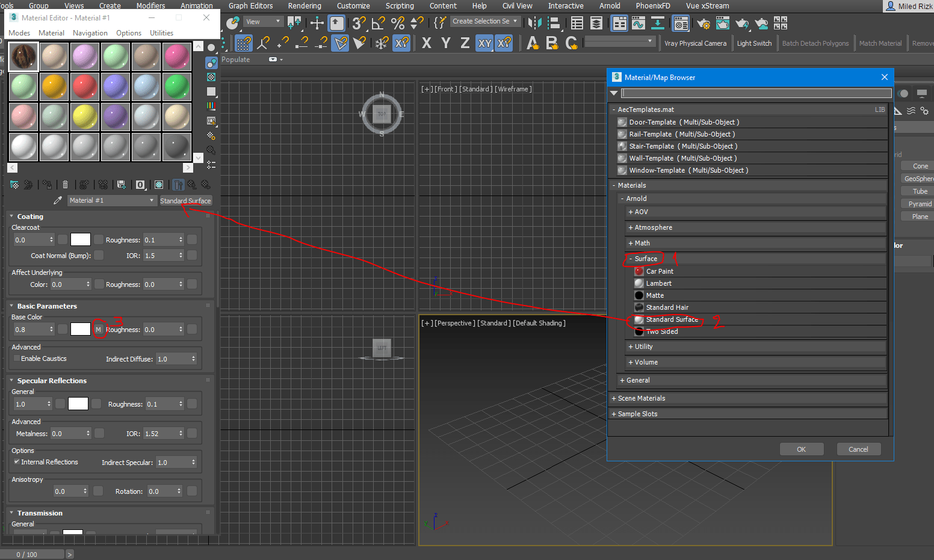The width and height of the screenshot is (934, 560).
Task: Click the Standard Surface material type button
Action: point(185,201)
